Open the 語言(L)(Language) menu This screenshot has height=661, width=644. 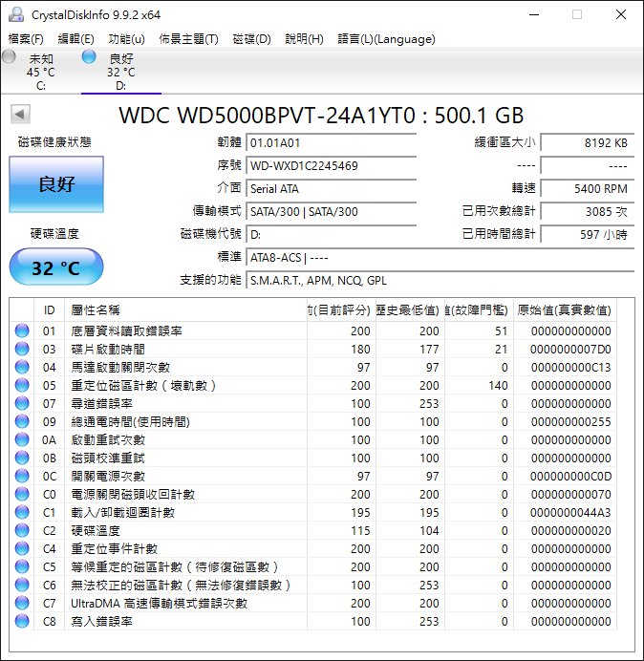pos(386,39)
